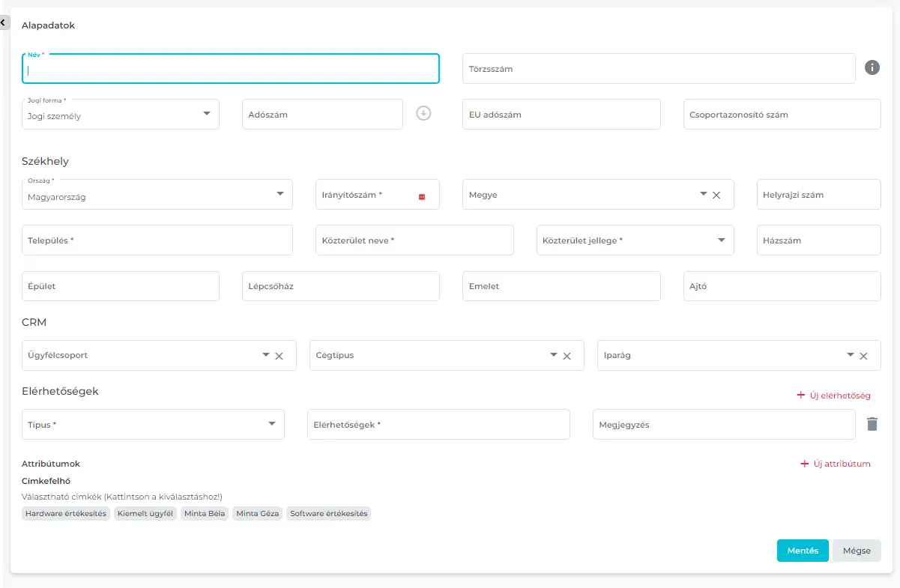
Task: Clear the Iparág selection X icon
Action: (863, 356)
